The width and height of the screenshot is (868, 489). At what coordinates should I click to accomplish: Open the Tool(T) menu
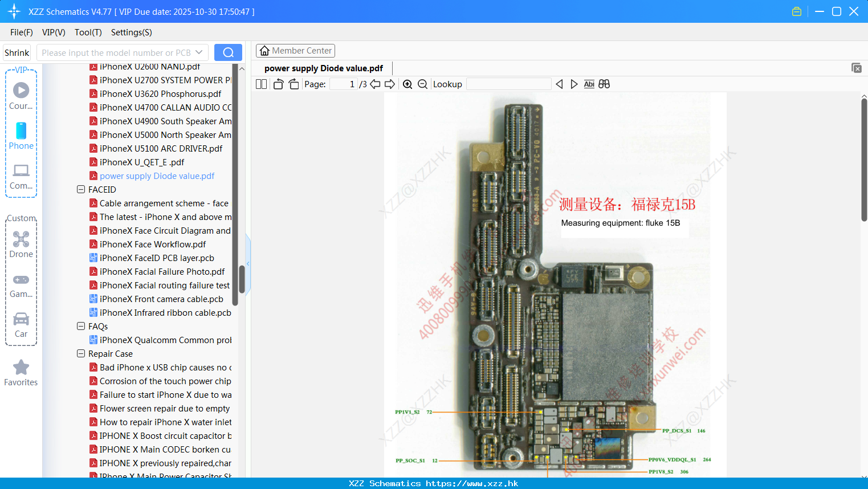click(88, 32)
